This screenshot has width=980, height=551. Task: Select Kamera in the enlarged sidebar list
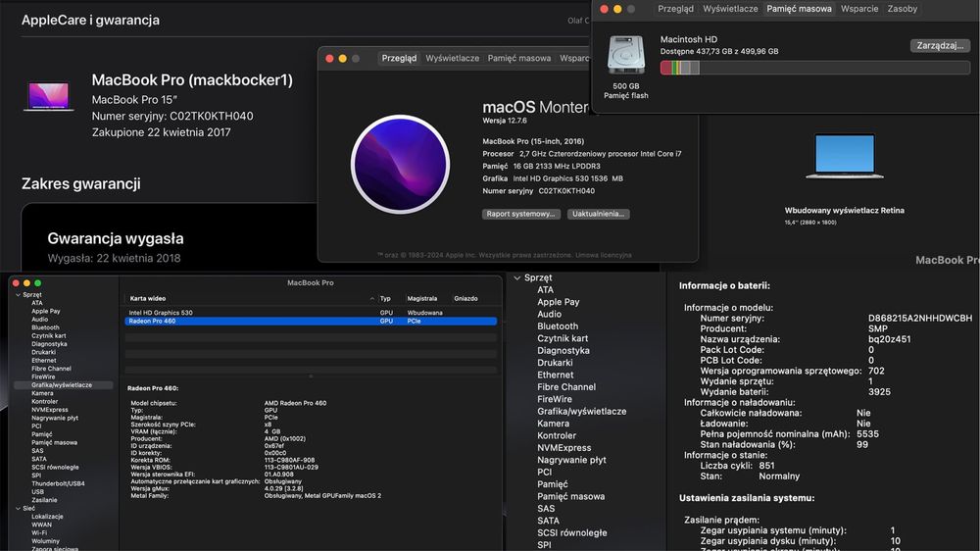click(553, 424)
